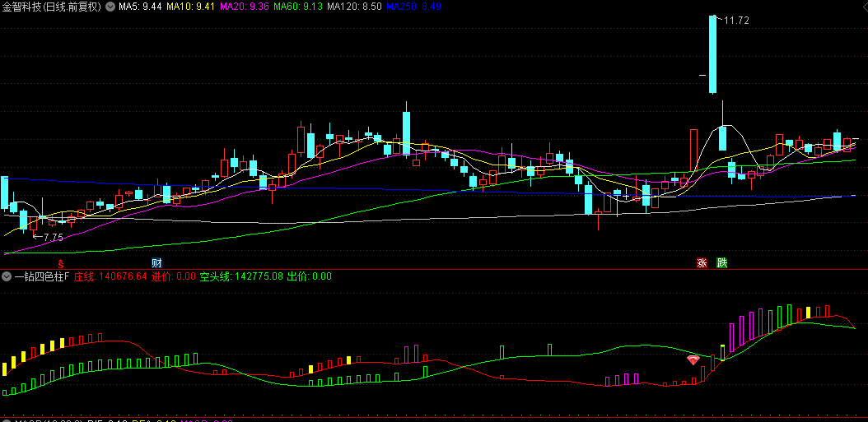Click the red diamond signal icon in indicator
The height and width of the screenshot is (422, 868).
click(x=693, y=360)
